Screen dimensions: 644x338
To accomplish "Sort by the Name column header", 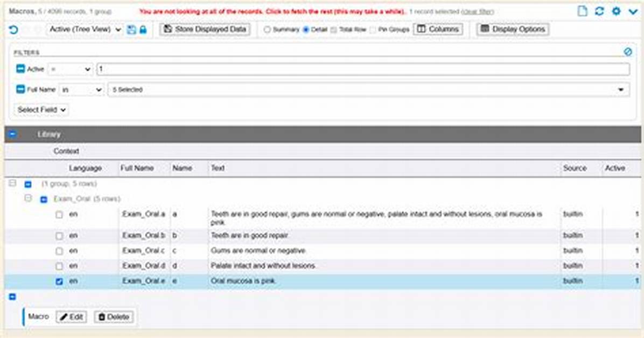I will click(182, 168).
